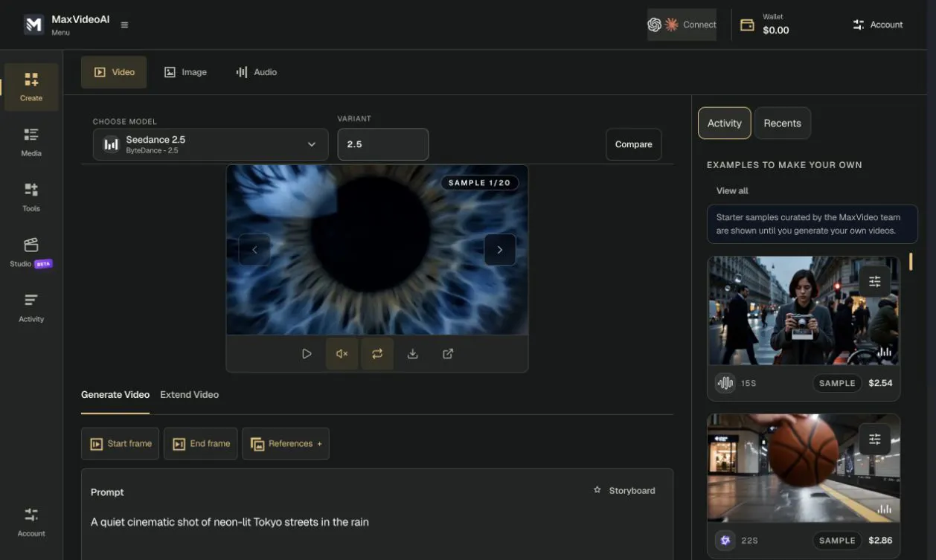936x560 pixels.
Task: Toggle mute on the sample video
Action: tap(342, 354)
